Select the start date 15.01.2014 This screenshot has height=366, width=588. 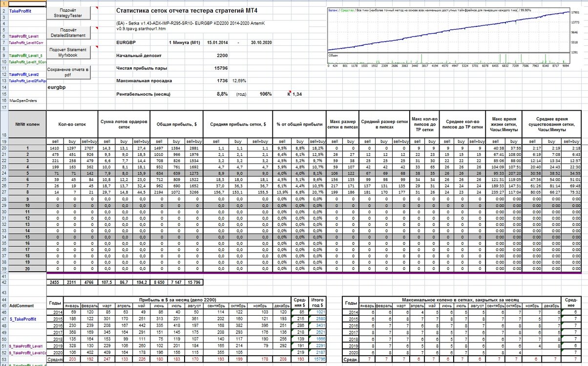pos(217,42)
